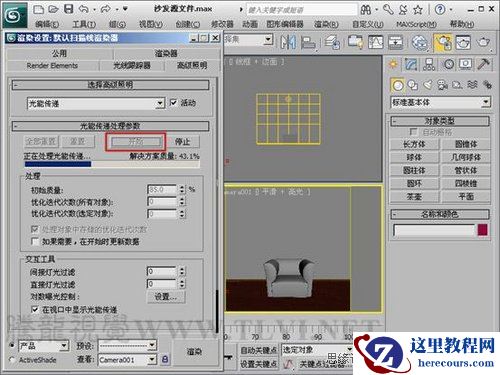Click the 茶壶 object button

point(414,197)
